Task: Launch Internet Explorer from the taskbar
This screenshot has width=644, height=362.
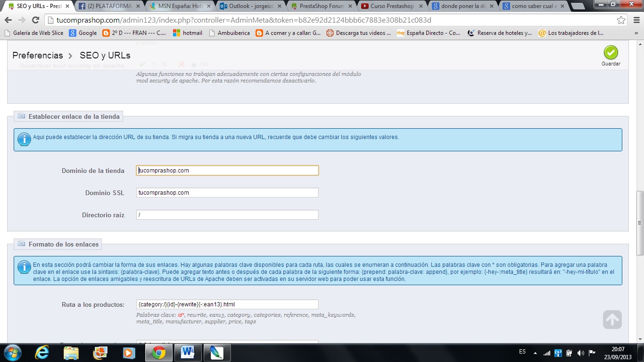Action: point(42,353)
